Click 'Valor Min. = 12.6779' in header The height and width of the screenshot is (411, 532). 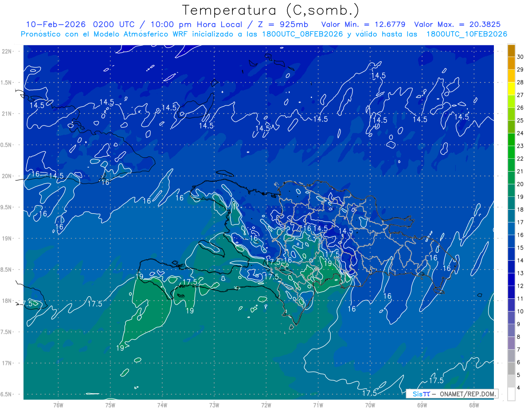tap(364, 24)
